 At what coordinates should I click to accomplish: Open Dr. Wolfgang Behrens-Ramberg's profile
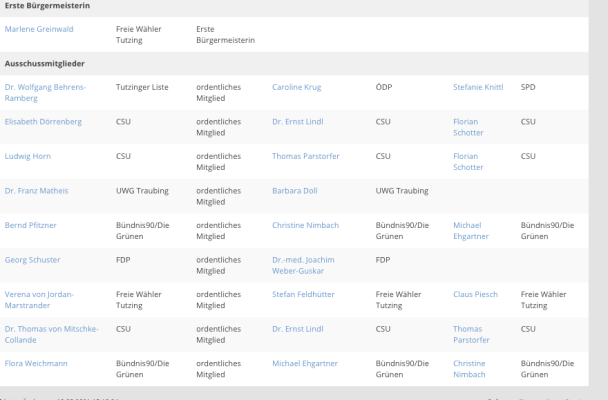(x=45, y=93)
